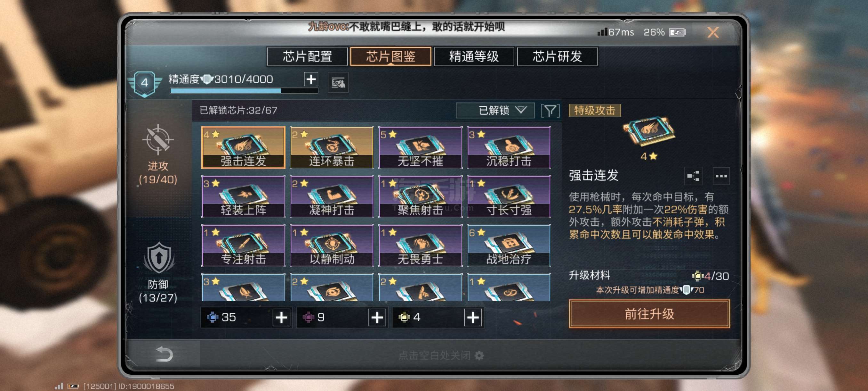Image resolution: width=868 pixels, height=391 pixels.
Task: Add blue chip material with plus
Action: point(281,317)
